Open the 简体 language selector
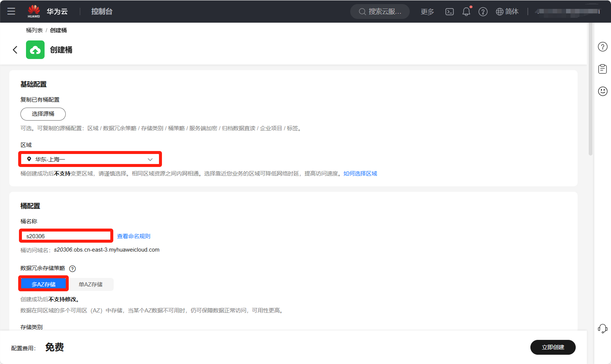The width and height of the screenshot is (611, 364). point(507,12)
